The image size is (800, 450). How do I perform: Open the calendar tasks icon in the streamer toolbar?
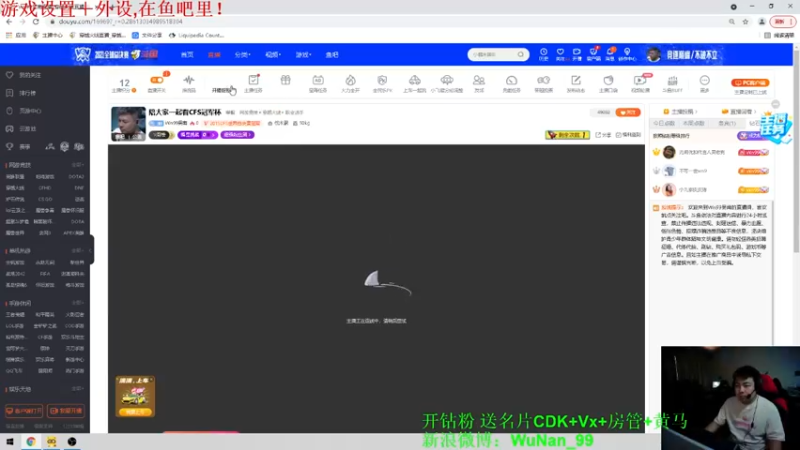[x=318, y=80]
